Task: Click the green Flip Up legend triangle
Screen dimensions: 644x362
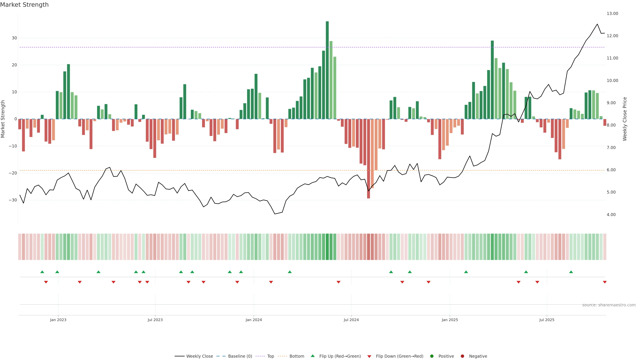Action: 312,356
